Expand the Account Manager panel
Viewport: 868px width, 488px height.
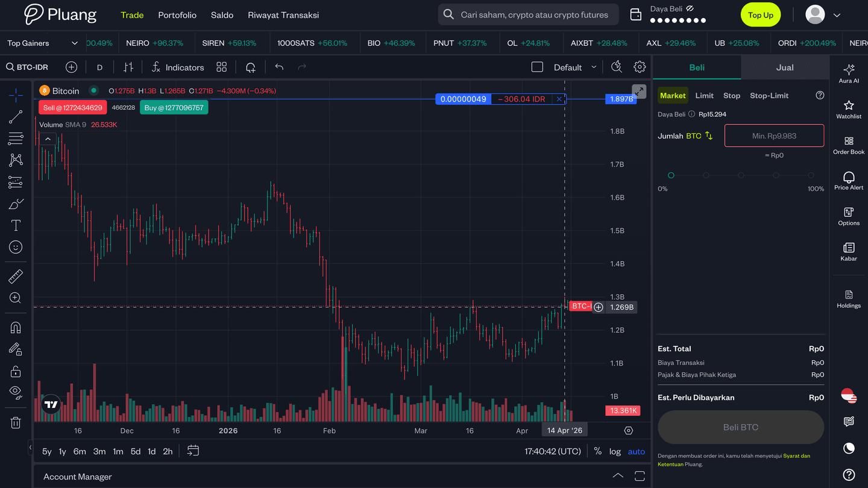pos(618,476)
